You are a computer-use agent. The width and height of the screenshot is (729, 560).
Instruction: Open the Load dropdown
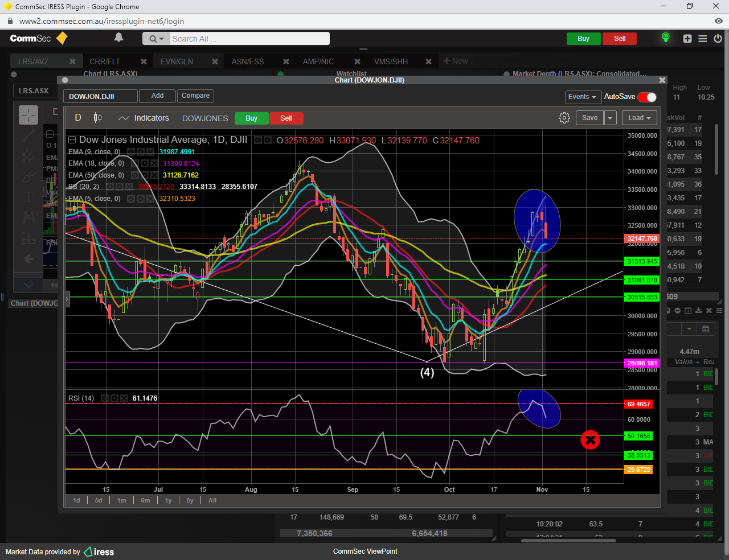tap(640, 118)
